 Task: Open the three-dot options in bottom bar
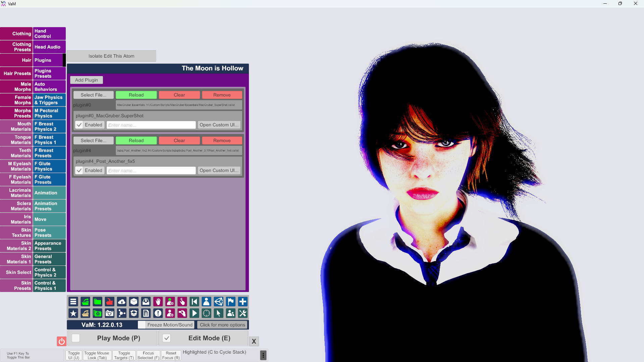coord(263,355)
